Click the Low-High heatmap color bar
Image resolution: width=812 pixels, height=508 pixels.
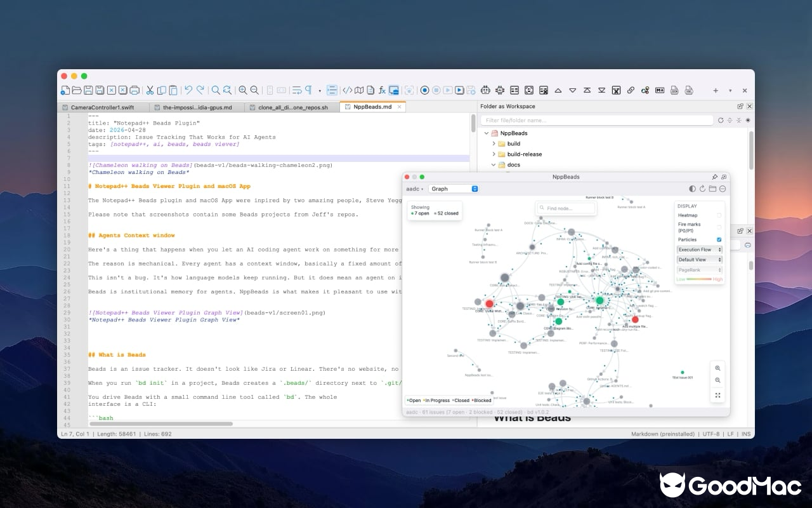[700, 279]
